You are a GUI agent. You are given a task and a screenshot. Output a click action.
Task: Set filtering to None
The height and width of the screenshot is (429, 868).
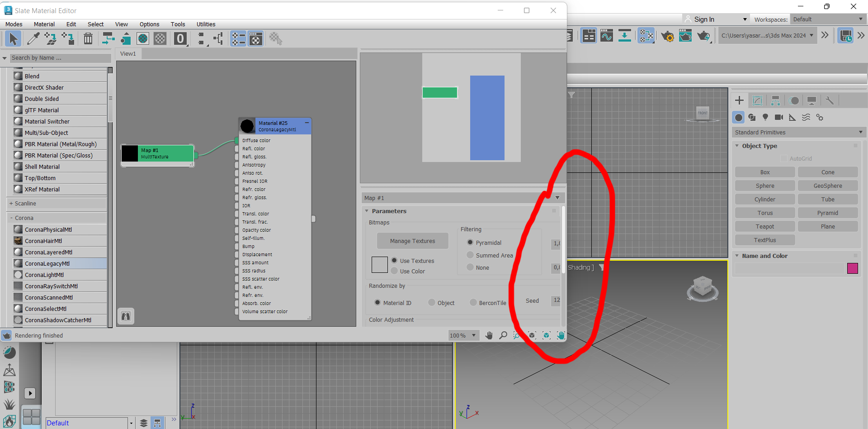470,267
